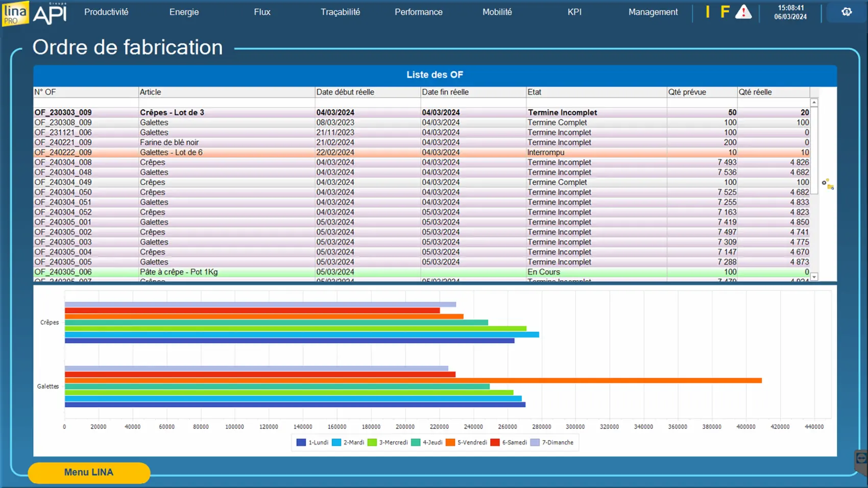
Task: Open the Traçabilité menu
Action: pos(340,12)
